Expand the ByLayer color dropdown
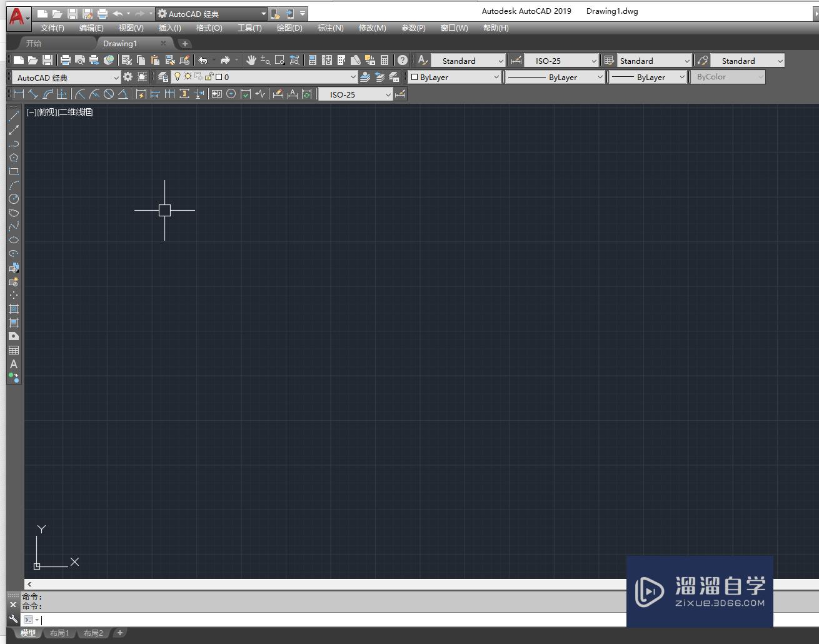This screenshot has height=644, width=819. 496,76
